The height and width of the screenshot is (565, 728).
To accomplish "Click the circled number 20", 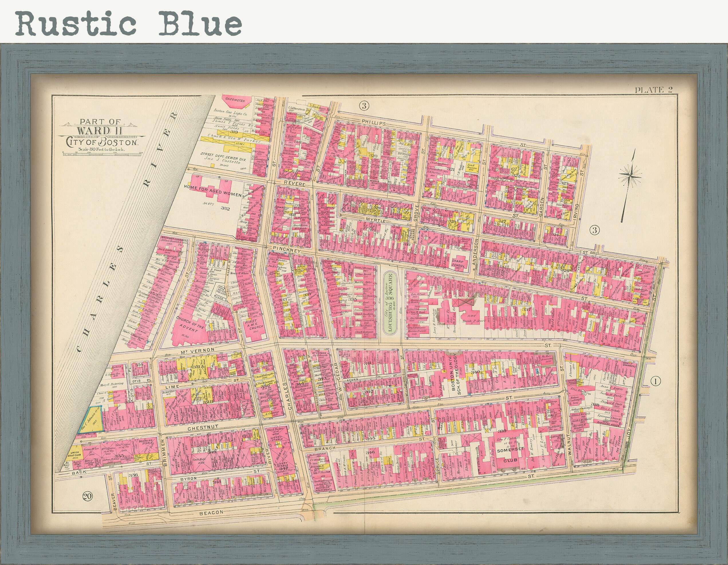I will (x=88, y=497).
